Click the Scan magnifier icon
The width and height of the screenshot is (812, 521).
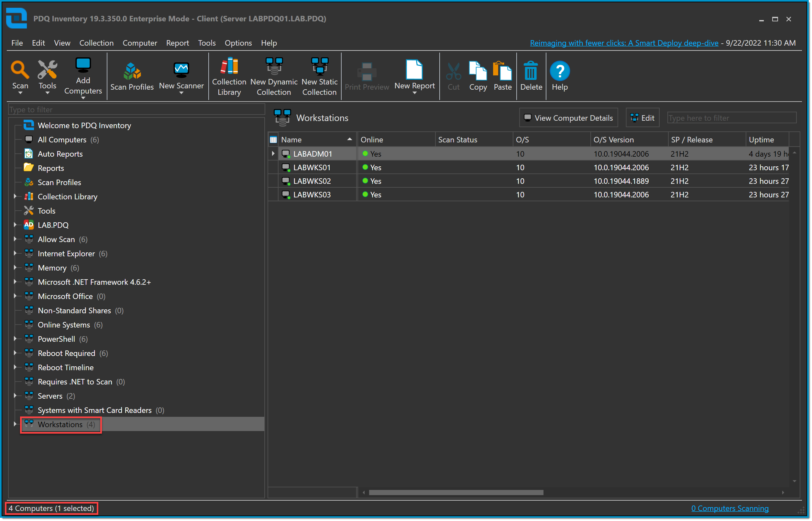coord(20,70)
